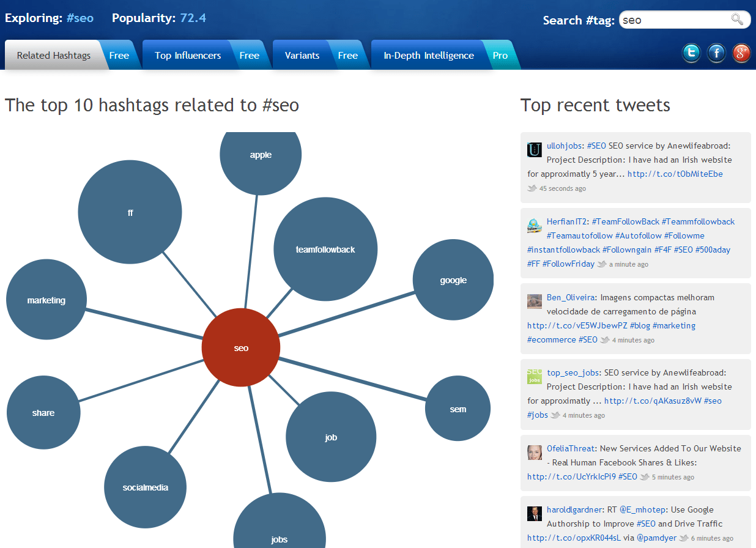Open the marketing hashtag bubble

click(x=46, y=299)
